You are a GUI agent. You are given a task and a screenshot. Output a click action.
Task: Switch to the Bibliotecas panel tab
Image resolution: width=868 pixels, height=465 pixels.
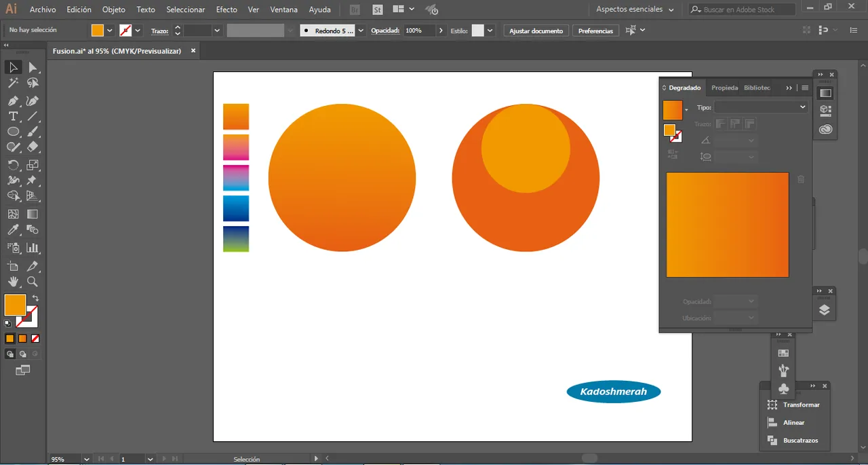757,88
